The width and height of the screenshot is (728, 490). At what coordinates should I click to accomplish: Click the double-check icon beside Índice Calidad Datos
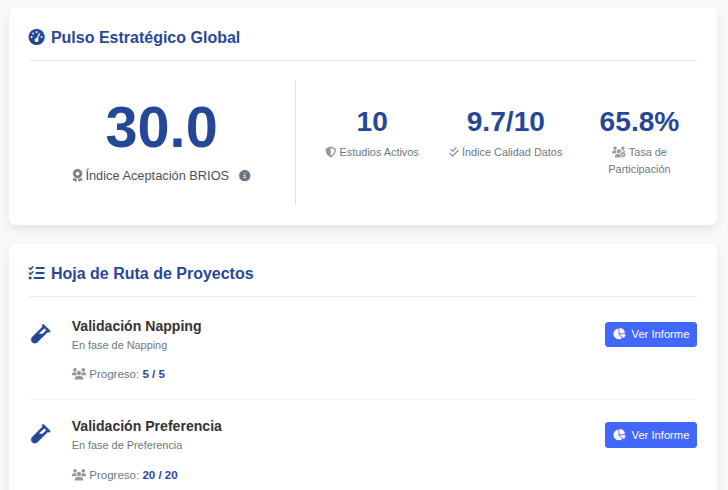(x=454, y=152)
